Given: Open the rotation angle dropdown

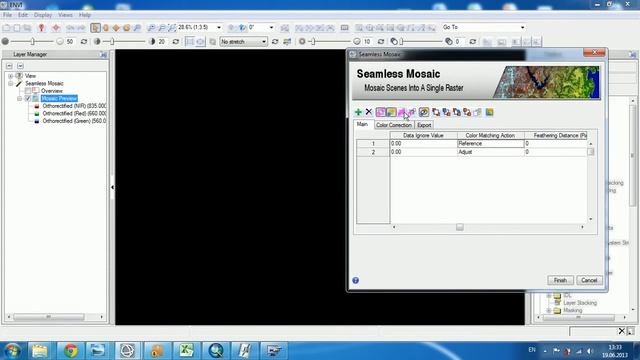Looking at the screenshot, I should tap(271, 27).
